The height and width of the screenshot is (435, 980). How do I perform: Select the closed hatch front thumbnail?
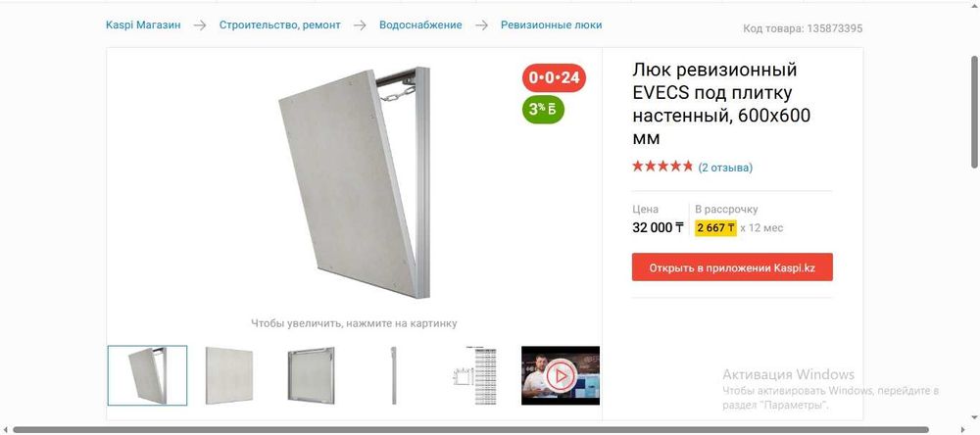[x=229, y=375]
